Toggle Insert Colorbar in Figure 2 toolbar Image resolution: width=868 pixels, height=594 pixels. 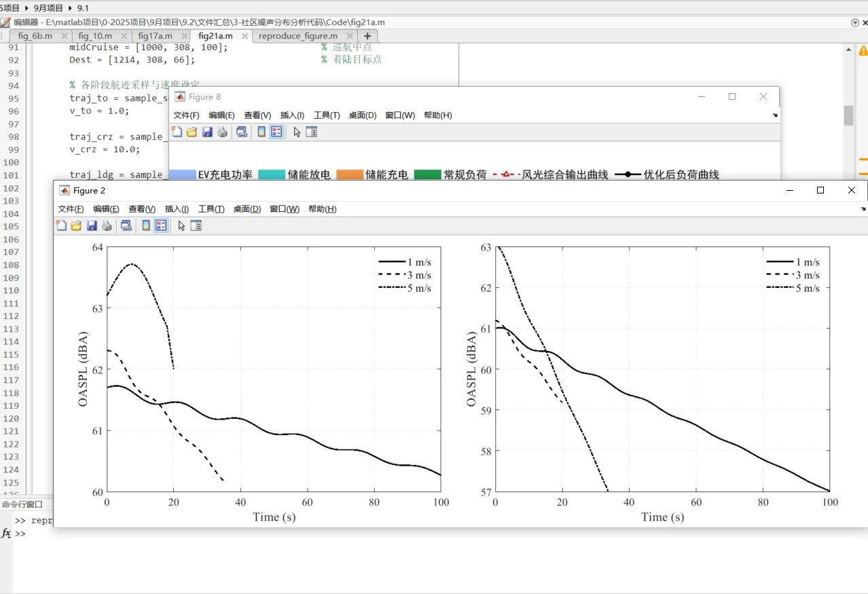pos(146,225)
